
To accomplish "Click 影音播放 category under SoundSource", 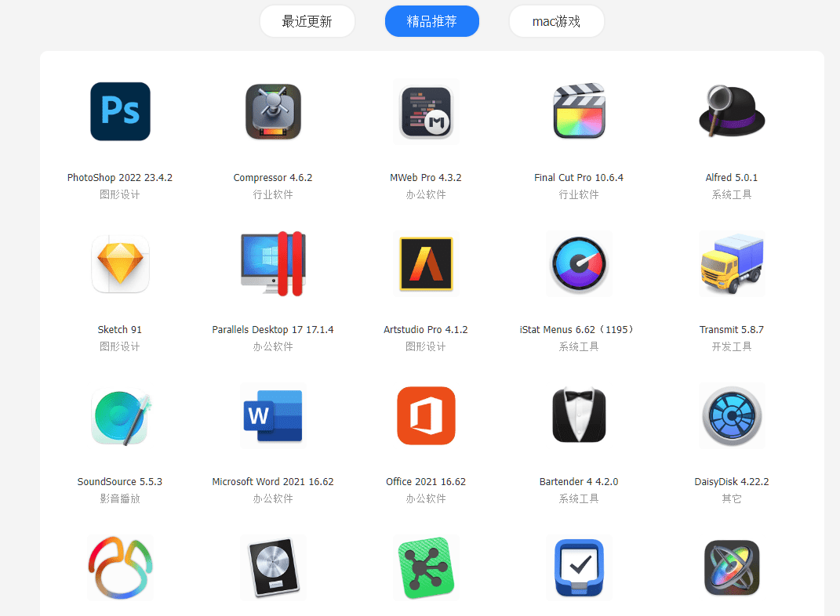I will tap(120, 498).
